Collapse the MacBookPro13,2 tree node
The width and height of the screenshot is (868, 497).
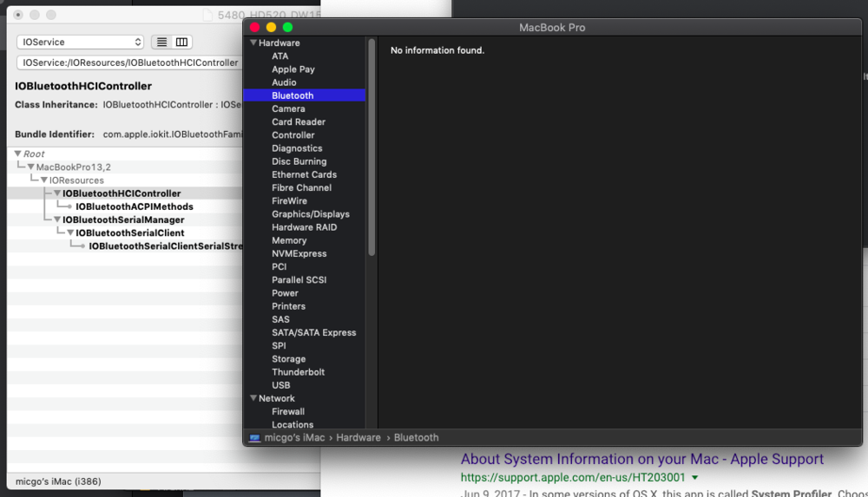point(30,167)
